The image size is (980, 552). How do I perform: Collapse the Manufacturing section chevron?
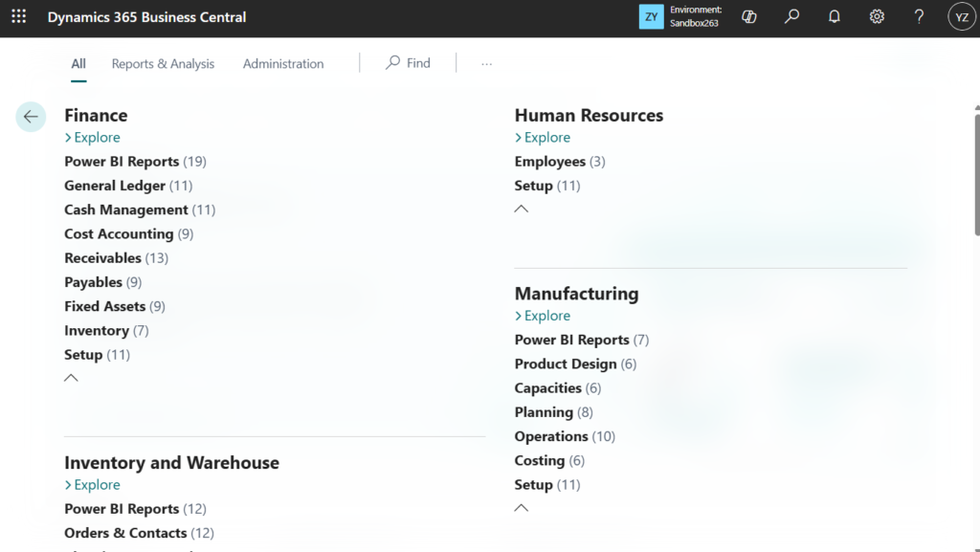[x=522, y=508]
